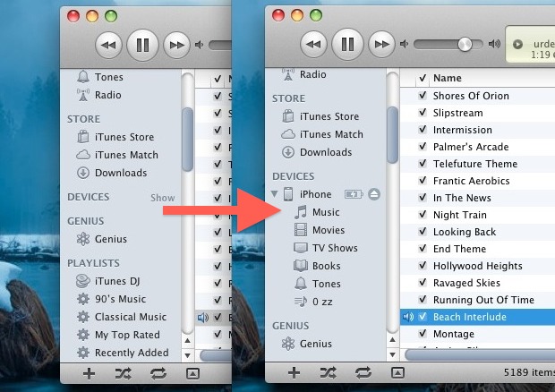Go to previous track in right iTunes window
The image size is (555, 392).
click(x=313, y=44)
